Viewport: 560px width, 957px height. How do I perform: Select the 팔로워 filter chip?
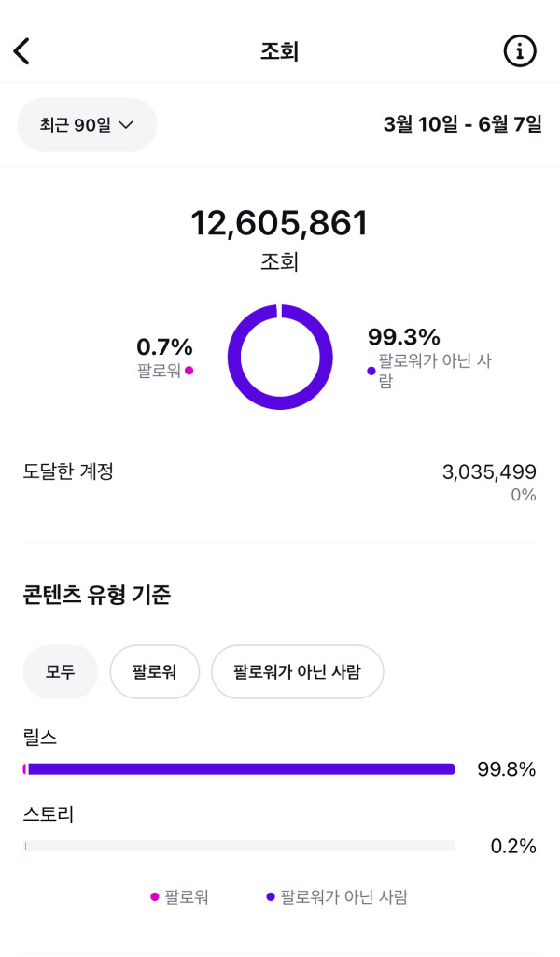point(155,671)
